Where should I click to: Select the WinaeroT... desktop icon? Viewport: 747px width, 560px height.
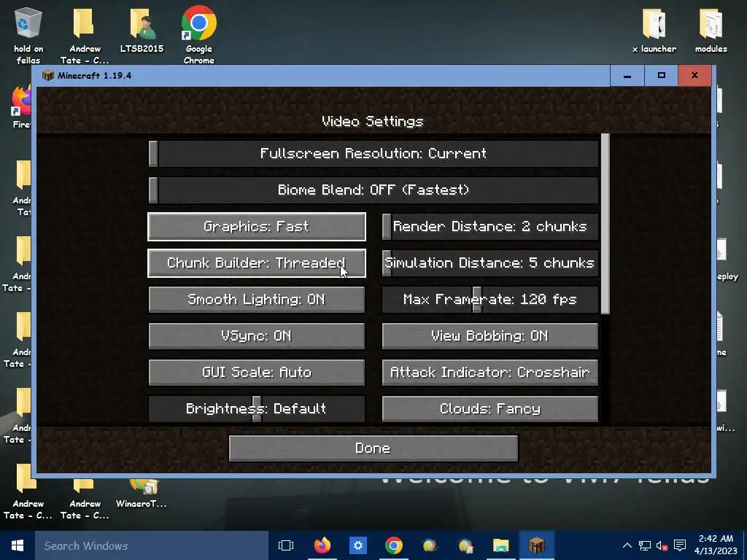tap(142, 493)
